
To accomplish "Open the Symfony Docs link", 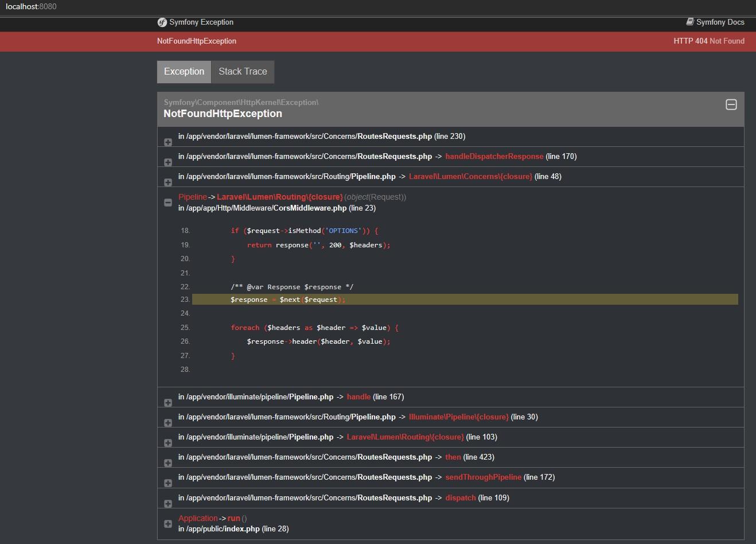I will point(715,22).
